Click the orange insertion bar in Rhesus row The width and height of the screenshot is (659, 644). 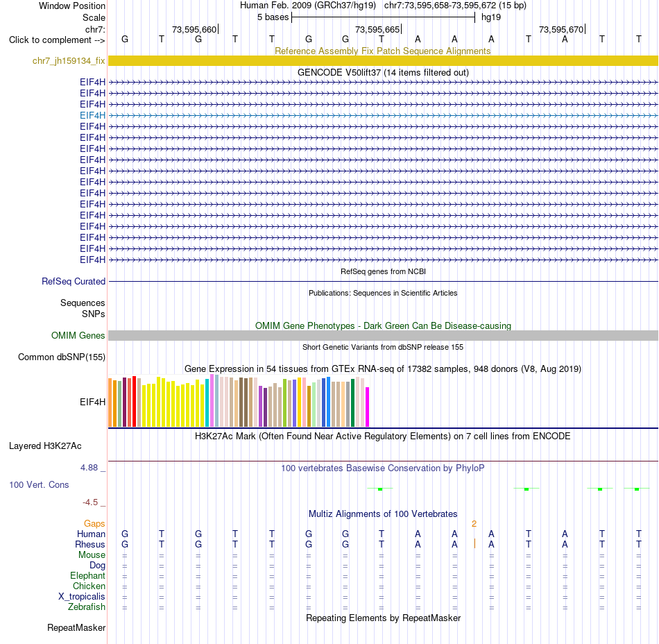474,543
